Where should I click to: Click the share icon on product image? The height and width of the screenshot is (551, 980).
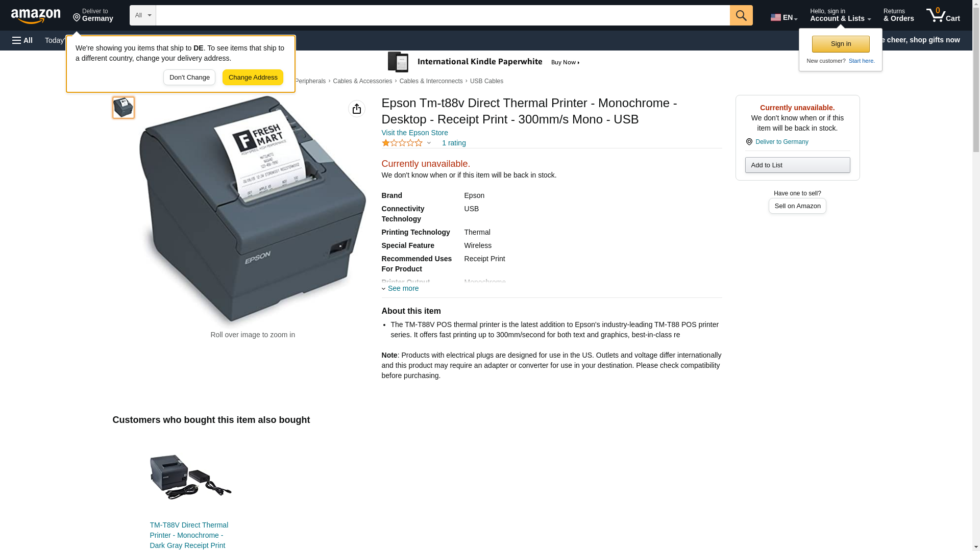click(357, 109)
